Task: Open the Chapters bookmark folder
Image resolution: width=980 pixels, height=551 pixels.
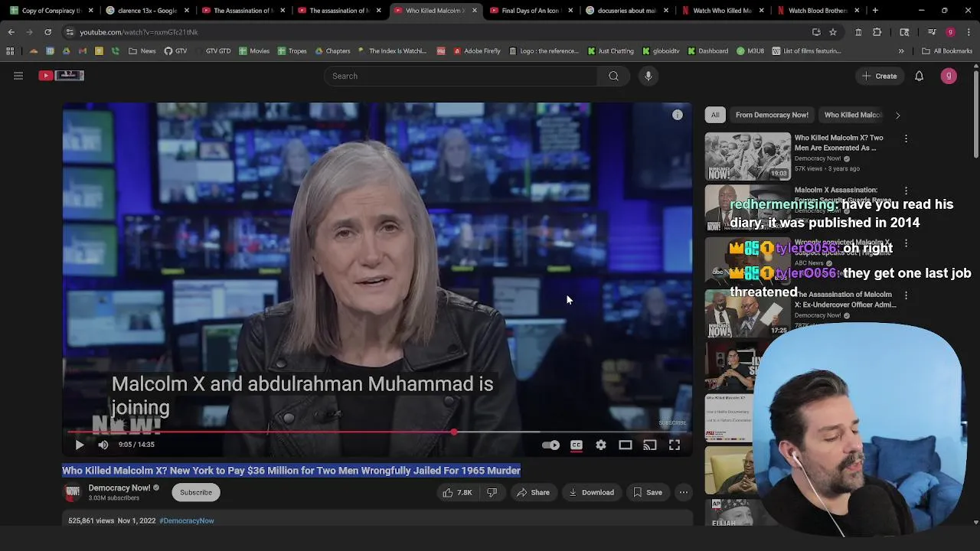Action: click(332, 51)
